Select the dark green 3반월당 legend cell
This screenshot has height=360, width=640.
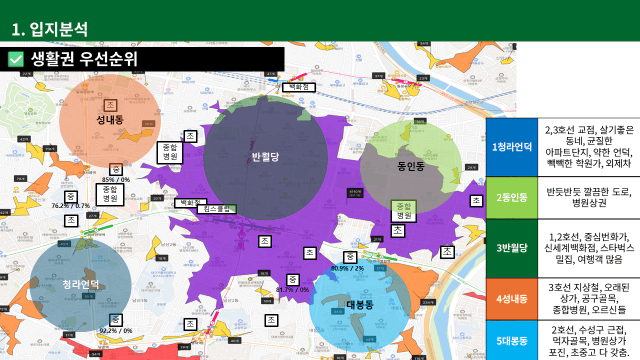tap(512, 248)
